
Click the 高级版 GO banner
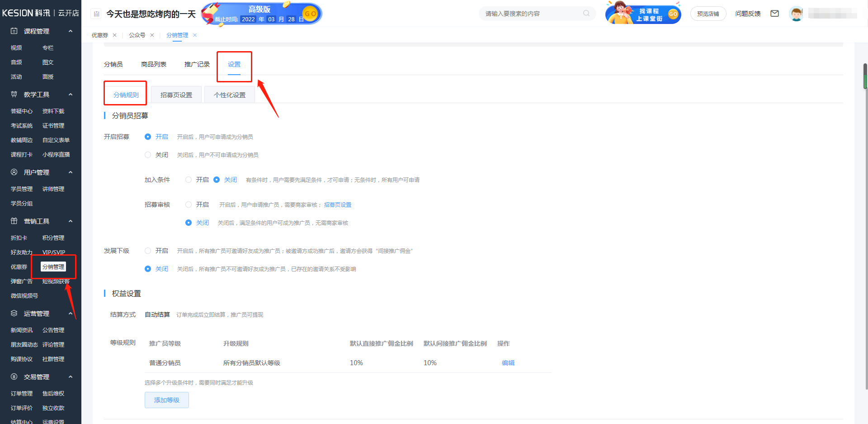point(262,14)
